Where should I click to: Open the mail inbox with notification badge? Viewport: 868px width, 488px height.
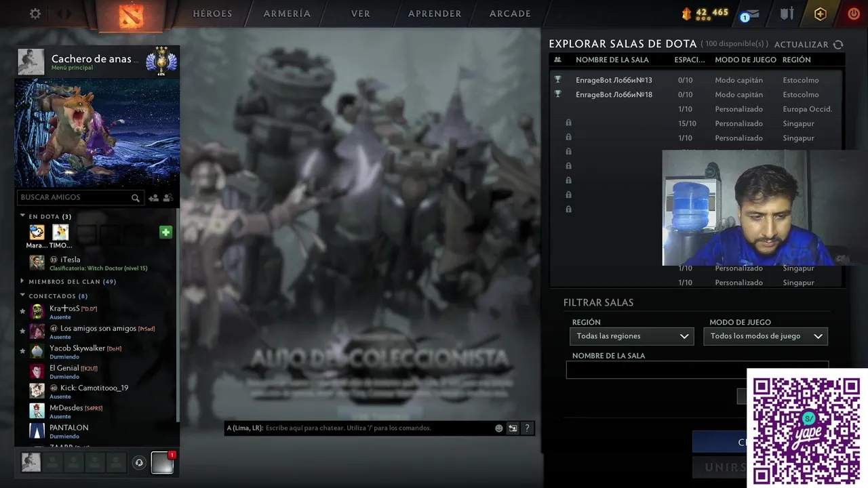[x=750, y=14]
